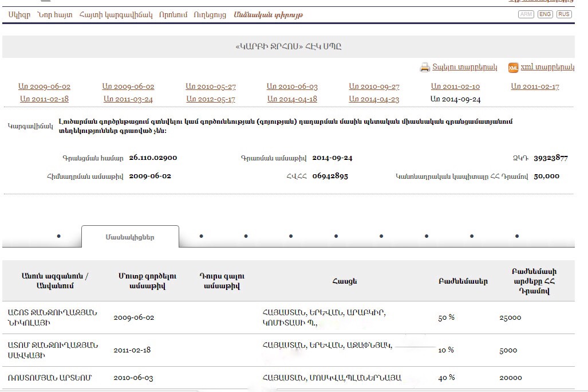Select the Մասնակիցներ tab
The width and height of the screenshot is (588, 392).
click(x=130, y=237)
